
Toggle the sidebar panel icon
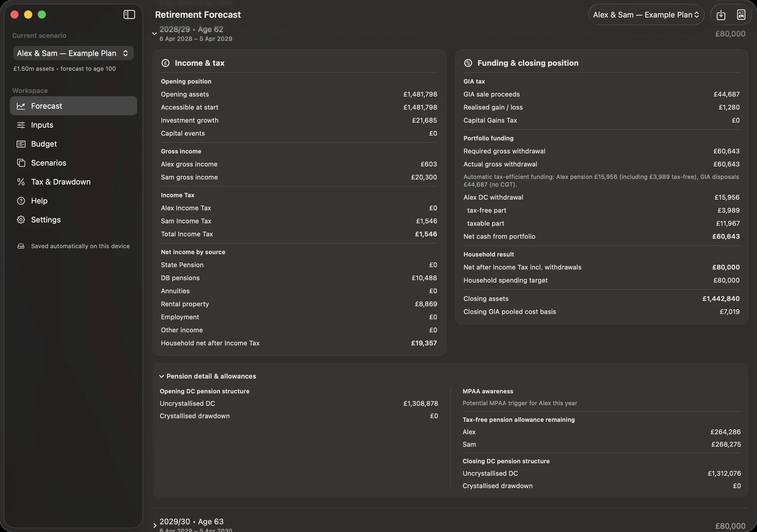[x=129, y=15]
